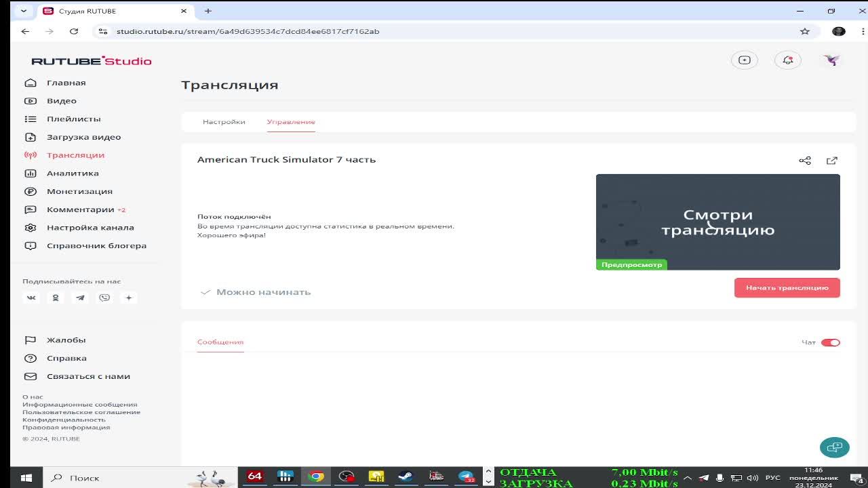Image resolution: width=868 pixels, height=488 pixels.
Task: Select the Сообщения tab
Action: (x=220, y=342)
